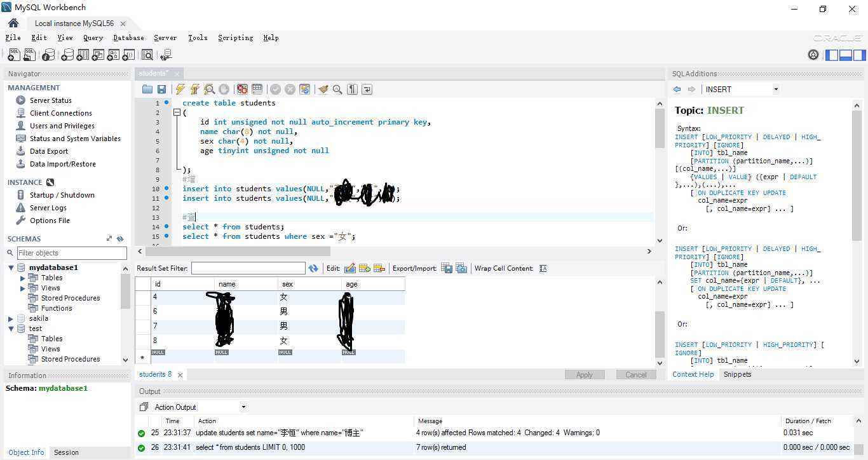Open find panel magnifier icon
868x460 pixels.
coord(337,90)
